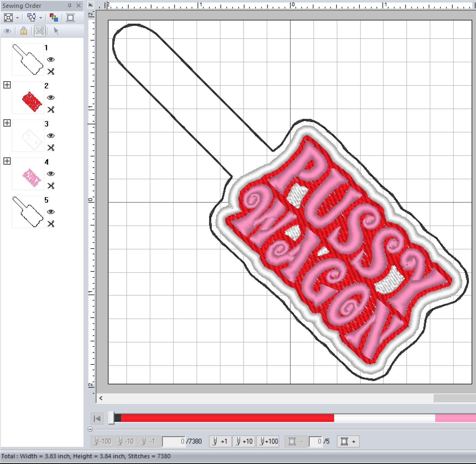Toggle visibility of step 2 red fill

[51, 98]
